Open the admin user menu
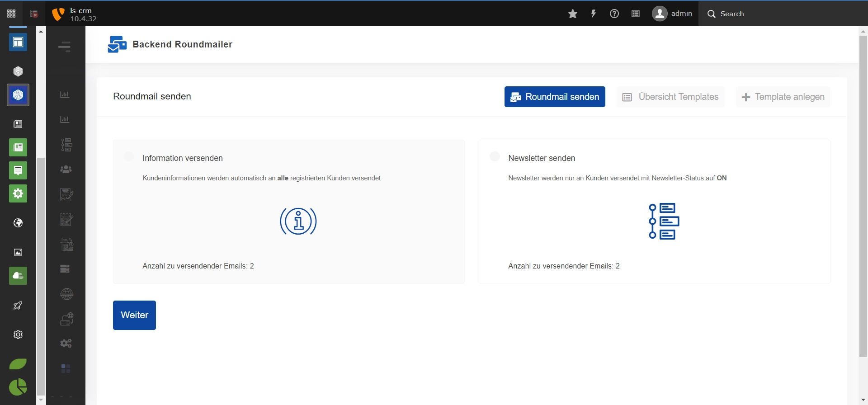Image resolution: width=868 pixels, height=405 pixels. pos(672,14)
